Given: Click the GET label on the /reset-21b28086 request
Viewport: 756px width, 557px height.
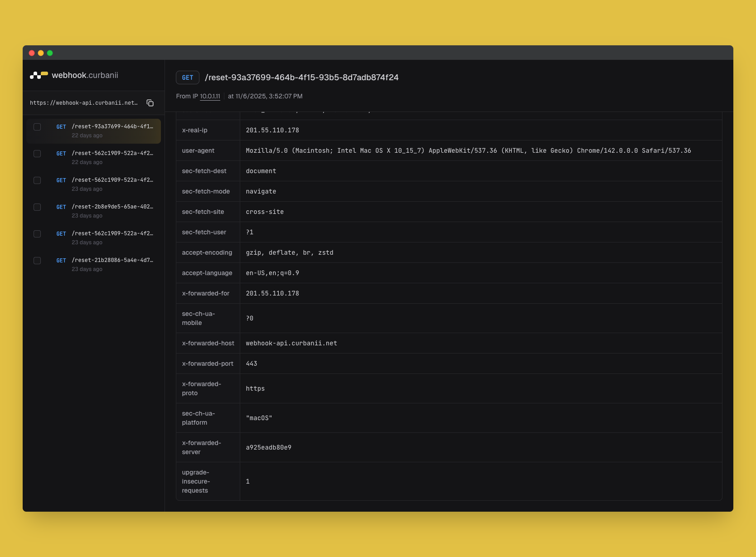Looking at the screenshot, I should tap(61, 261).
